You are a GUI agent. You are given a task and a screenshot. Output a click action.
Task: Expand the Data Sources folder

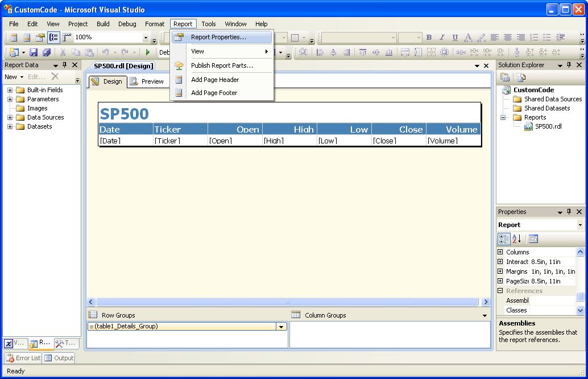(10, 117)
